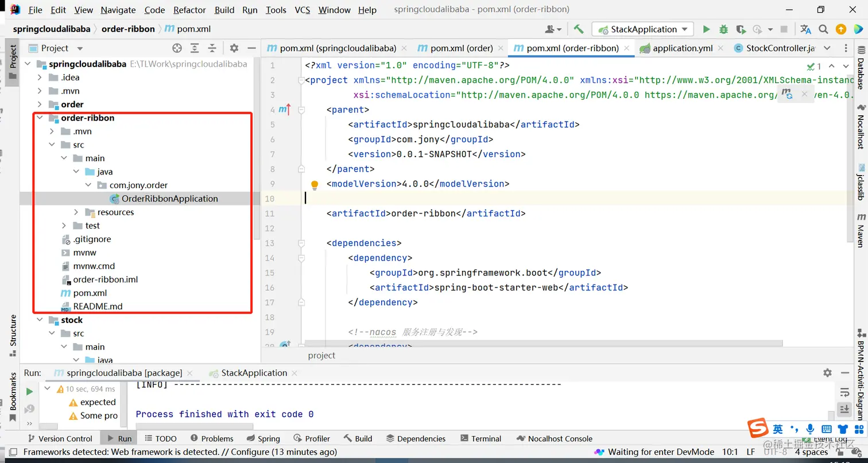Open Search Everywhere magnifier icon
868x463 pixels.
pyautogui.click(x=823, y=29)
